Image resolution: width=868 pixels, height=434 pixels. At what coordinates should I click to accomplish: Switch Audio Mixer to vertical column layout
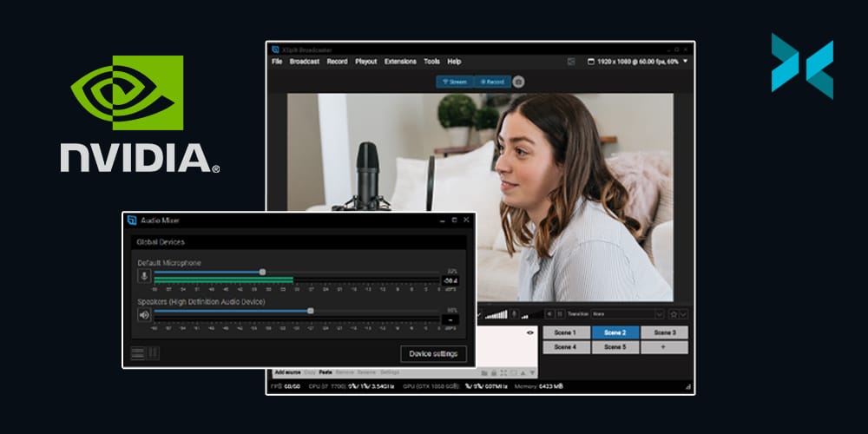[154, 353]
